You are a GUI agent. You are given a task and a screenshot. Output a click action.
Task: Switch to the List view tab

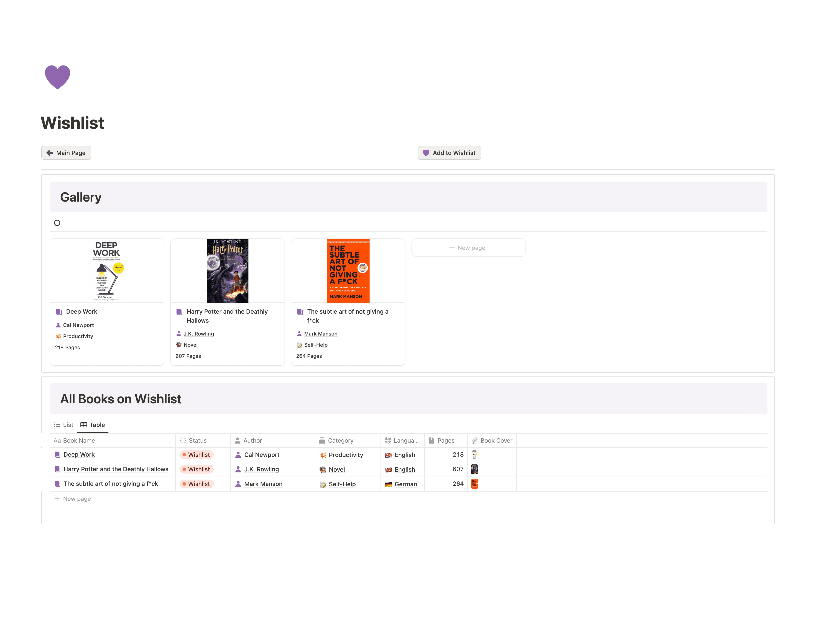click(x=64, y=425)
